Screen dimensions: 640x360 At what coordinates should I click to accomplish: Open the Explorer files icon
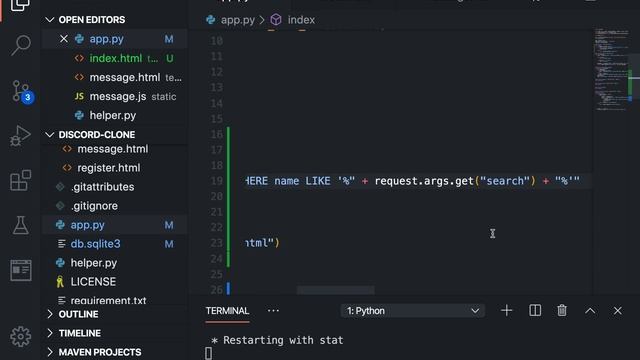pos(20,5)
